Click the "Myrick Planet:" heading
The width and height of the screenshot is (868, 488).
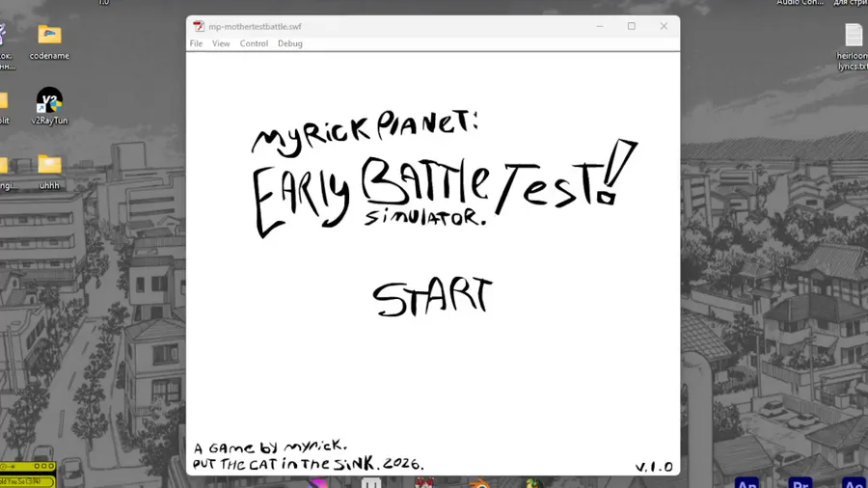pos(365,133)
